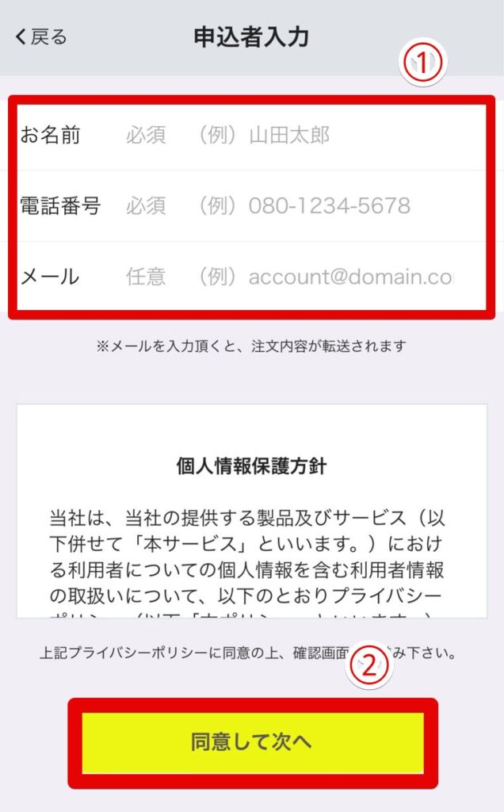Click the メール field label

tap(50, 277)
